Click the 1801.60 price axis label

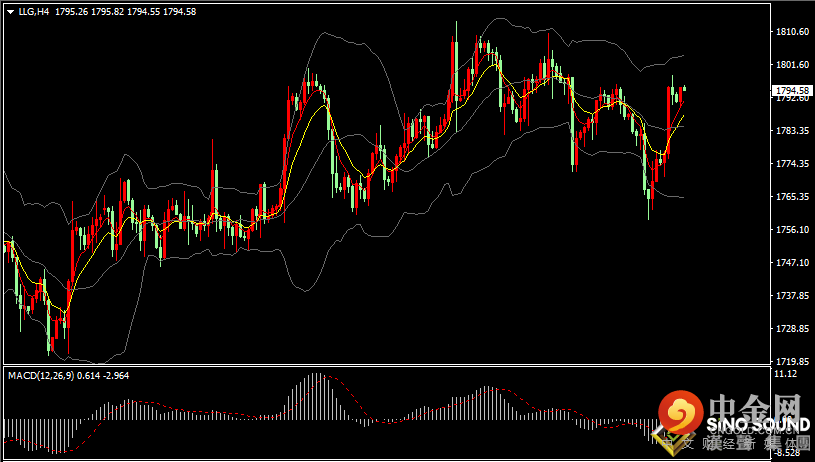792,64
